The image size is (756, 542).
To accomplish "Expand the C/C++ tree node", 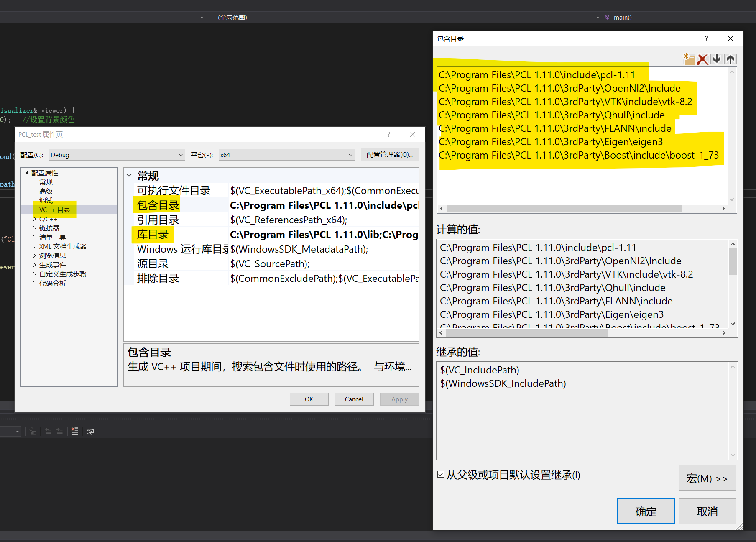I will click(x=34, y=219).
